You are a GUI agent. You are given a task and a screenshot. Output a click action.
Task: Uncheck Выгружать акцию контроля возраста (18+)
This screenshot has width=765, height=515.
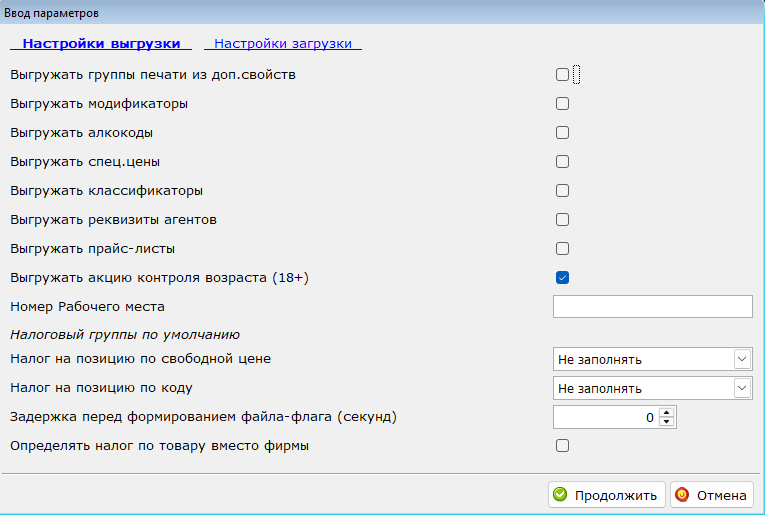(562, 277)
